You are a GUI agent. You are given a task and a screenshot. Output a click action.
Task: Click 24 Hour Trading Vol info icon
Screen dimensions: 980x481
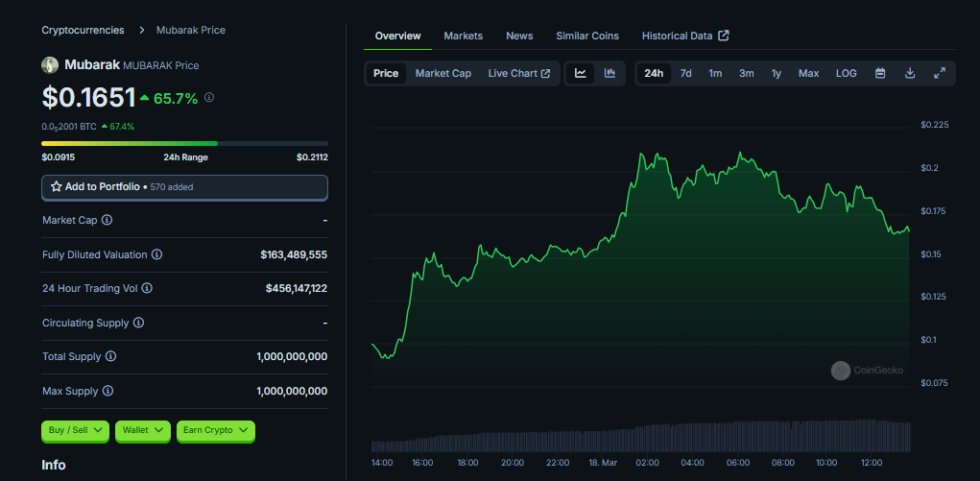coord(147,288)
